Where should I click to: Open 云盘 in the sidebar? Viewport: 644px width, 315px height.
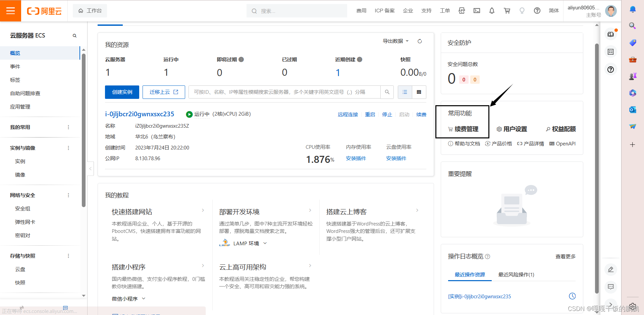point(20,269)
